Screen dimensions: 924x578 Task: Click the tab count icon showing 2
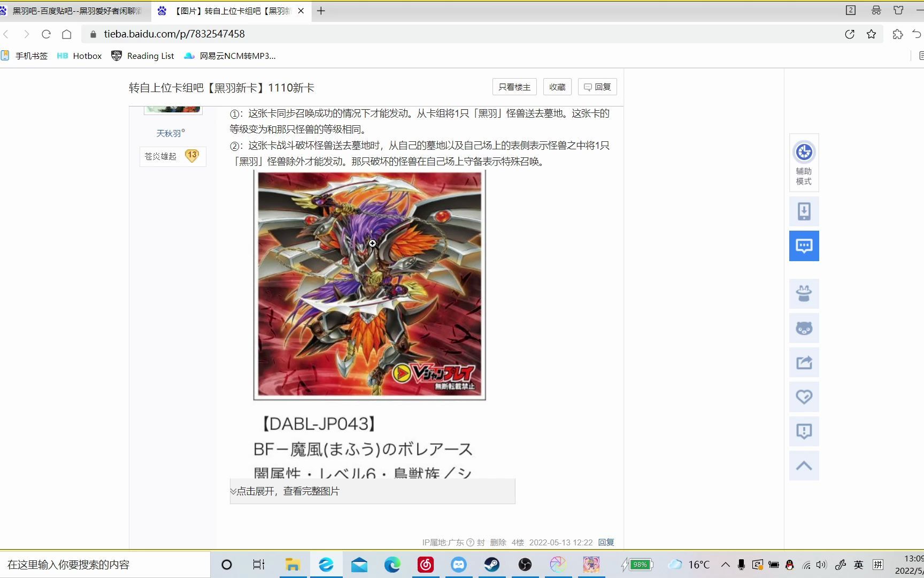(851, 10)
